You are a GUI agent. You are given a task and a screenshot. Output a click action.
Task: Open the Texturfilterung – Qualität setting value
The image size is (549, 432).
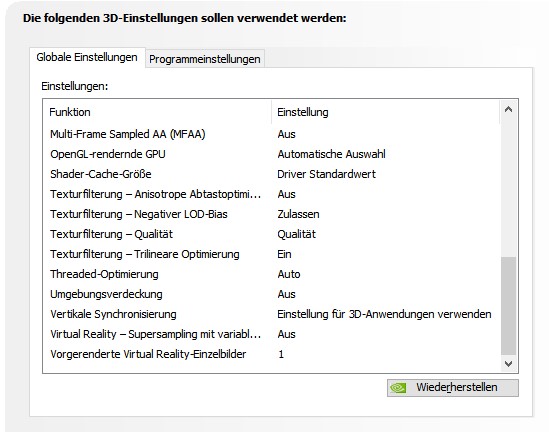(x=297, y=234)
